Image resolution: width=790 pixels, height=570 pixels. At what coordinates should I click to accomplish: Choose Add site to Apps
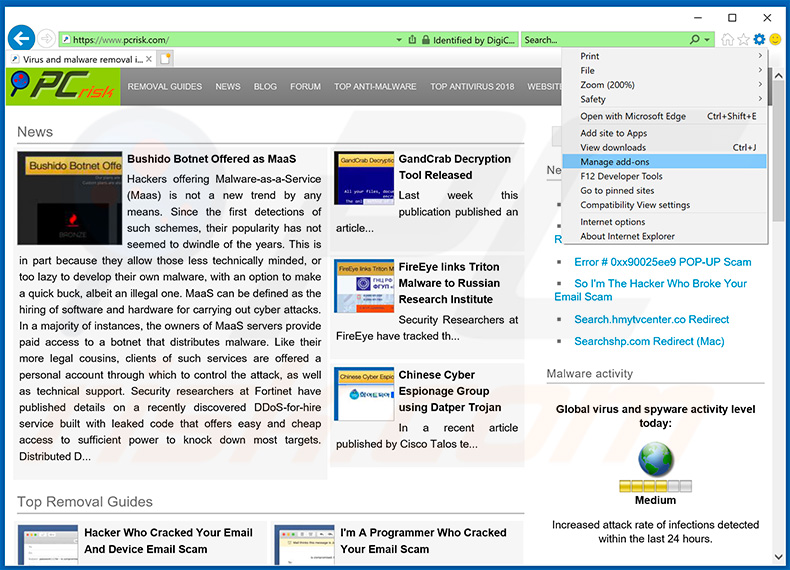click(665, 133)
